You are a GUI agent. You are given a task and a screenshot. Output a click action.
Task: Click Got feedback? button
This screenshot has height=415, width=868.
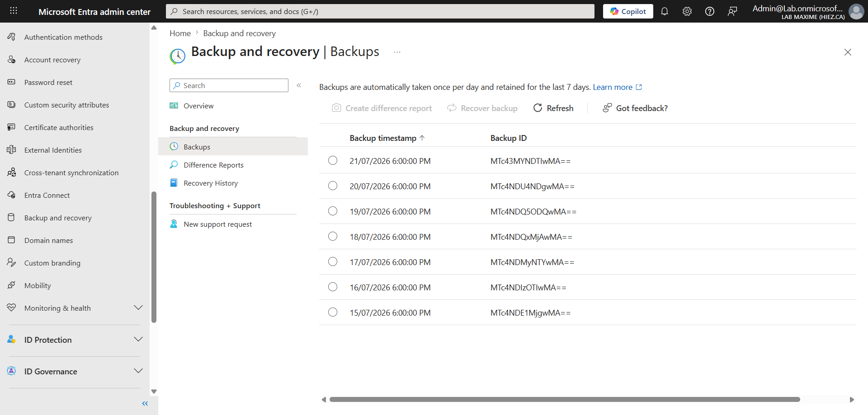click(x=635, y=108)
